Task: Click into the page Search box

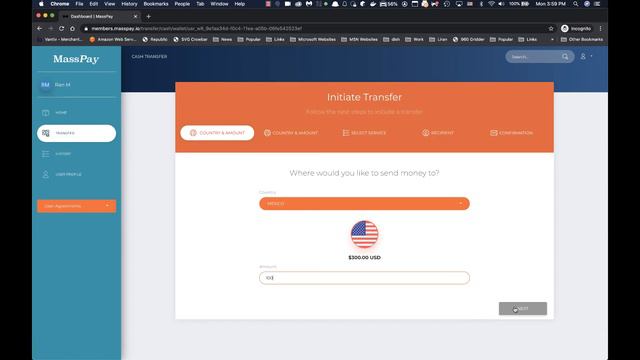Action: [x=535, y=57]
